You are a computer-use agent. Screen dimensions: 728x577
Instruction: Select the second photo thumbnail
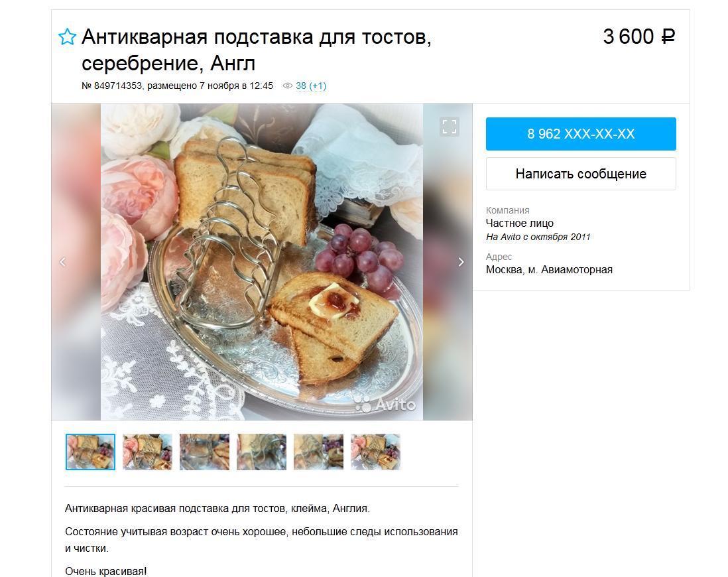(147, 452)
